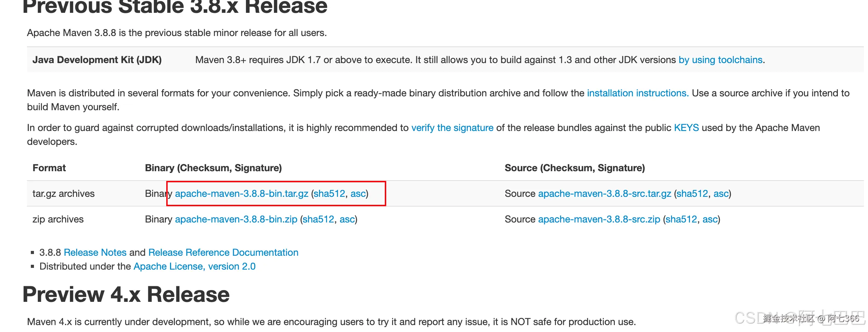868x332 pixels.
Task: Open the installation instructions link
Action: coord(637,93)
